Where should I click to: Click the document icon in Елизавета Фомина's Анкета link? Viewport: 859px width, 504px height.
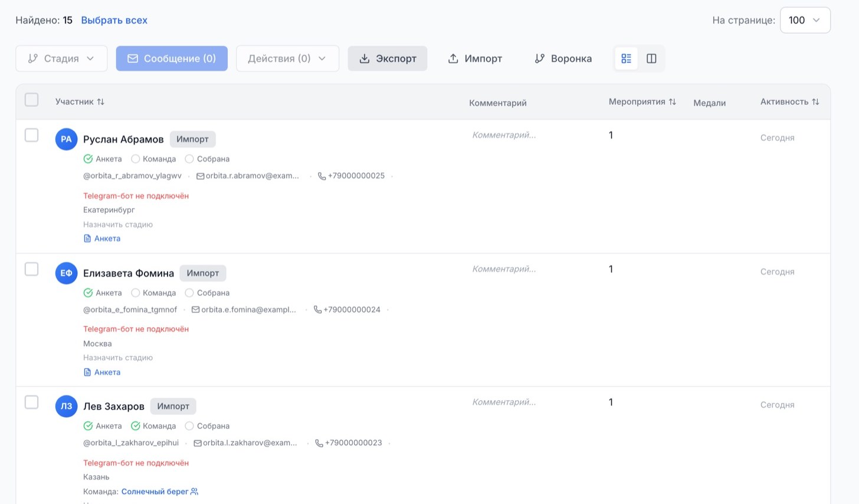(x=87, y=373)
